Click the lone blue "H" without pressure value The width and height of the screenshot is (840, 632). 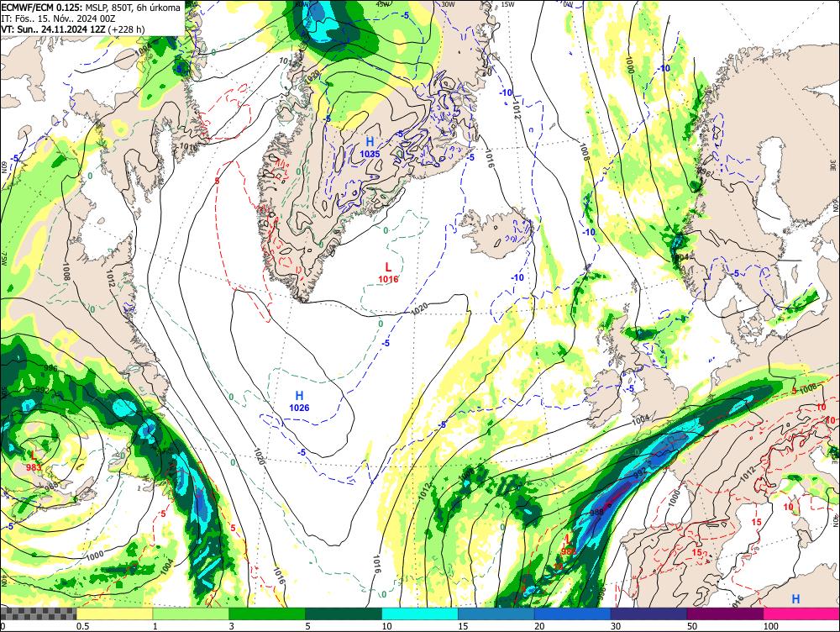[x=796, y=599]
